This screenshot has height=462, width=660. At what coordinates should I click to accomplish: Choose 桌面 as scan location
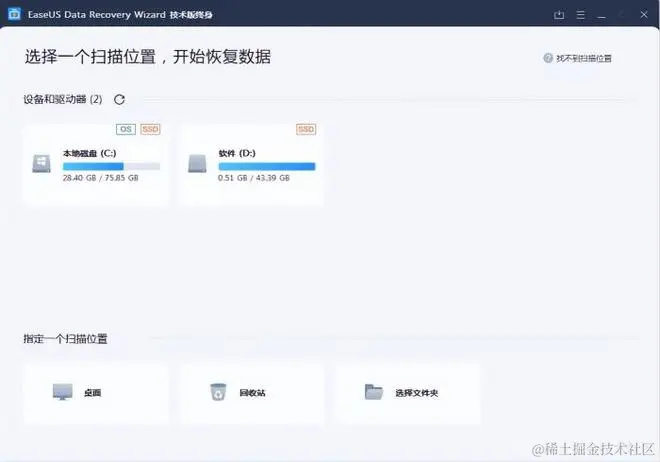96,393
